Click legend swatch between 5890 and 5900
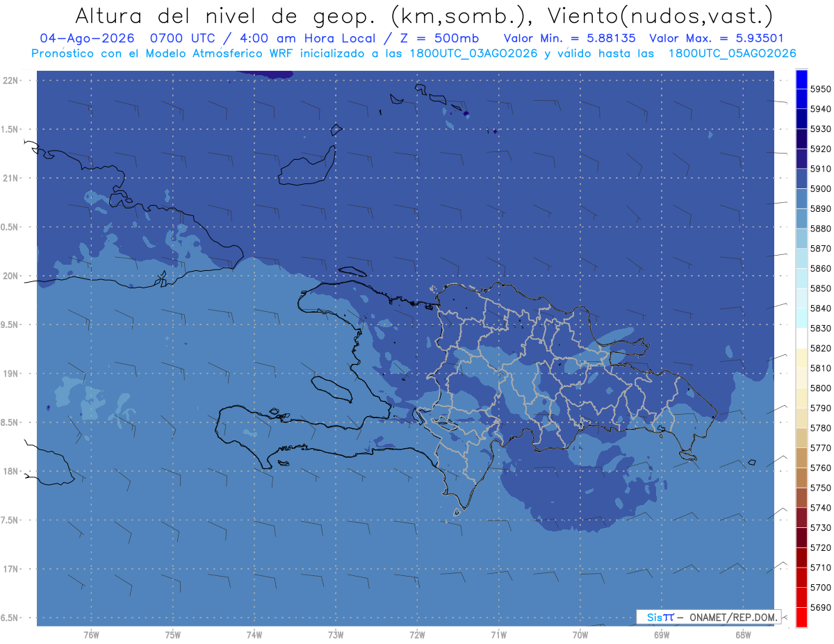The image size is (834, 644). click(x=801, y=199)
